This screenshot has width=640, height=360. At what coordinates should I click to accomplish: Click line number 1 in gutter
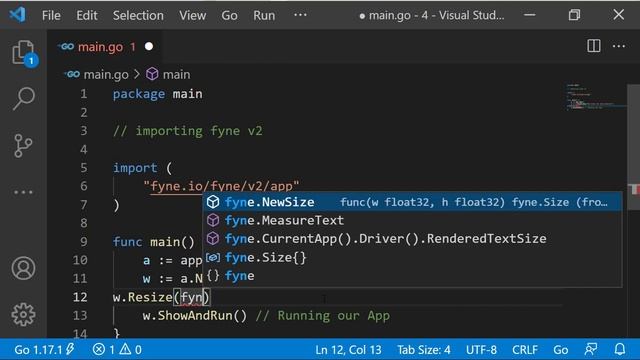pyautogui.click(x=84, y=94)
